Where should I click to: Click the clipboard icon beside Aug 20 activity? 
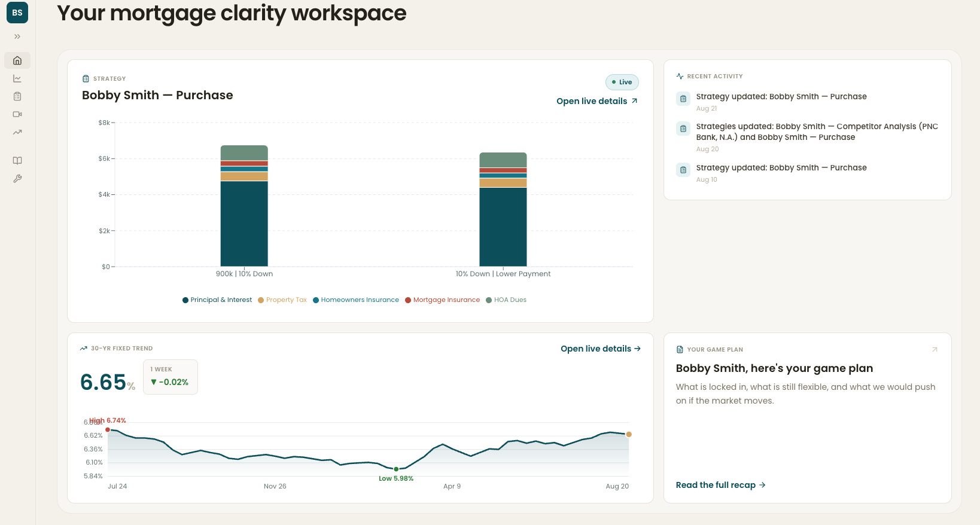click(x=683, y=129)
